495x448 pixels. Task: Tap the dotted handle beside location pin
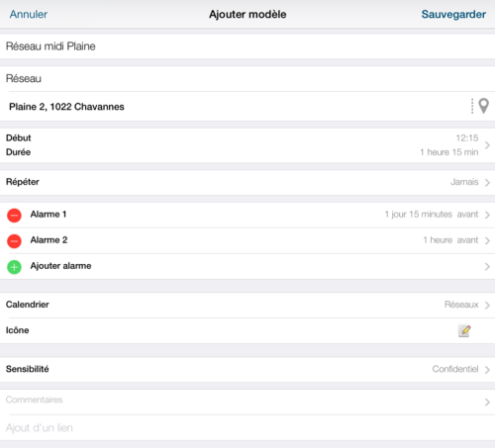coord(472,106)
